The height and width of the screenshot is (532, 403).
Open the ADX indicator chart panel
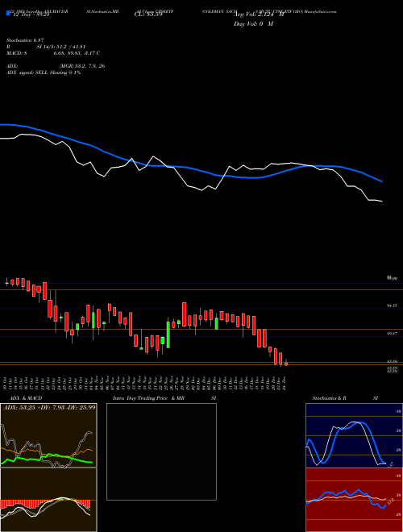click(48, 435)
